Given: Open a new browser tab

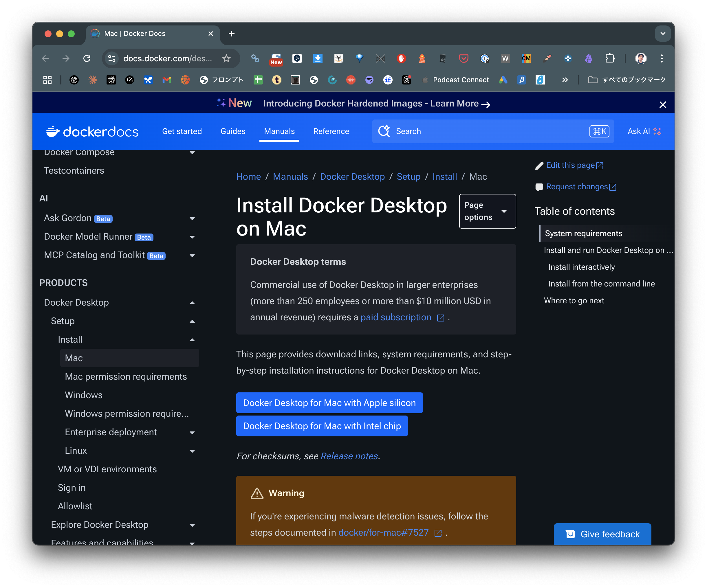Looking at the screenshot, I should 231,34.
